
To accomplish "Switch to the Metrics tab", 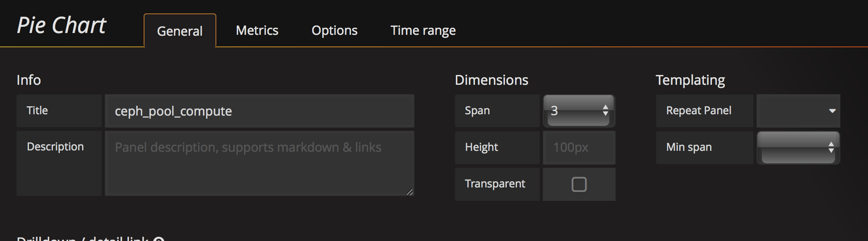I will 257,30.
